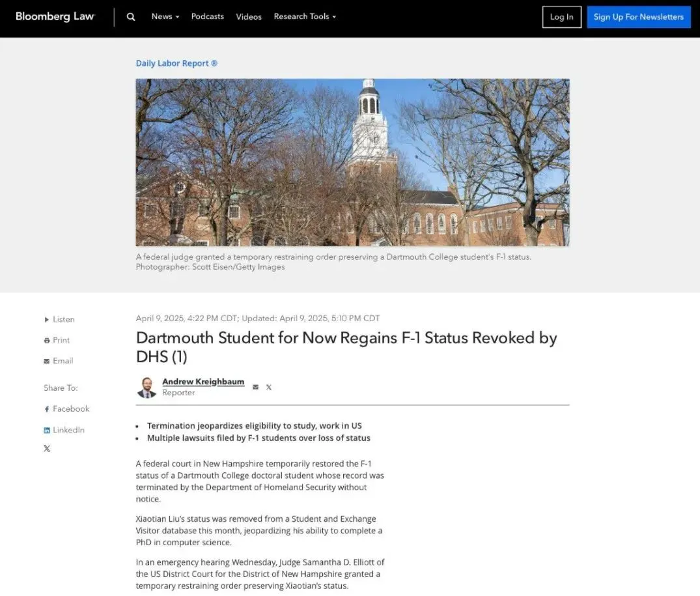Viewport: 700px width, 596px height.
Task: Click the Print text label
Action: (61, 340)
